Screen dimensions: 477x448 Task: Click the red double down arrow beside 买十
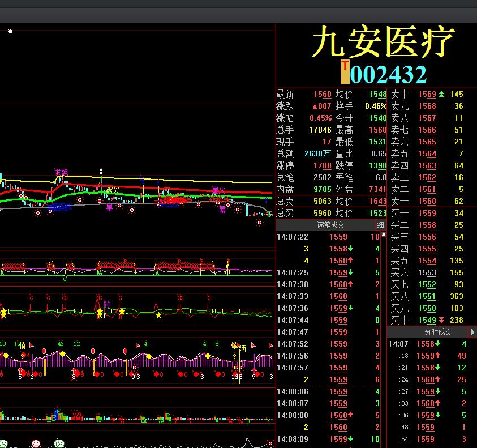441,320
